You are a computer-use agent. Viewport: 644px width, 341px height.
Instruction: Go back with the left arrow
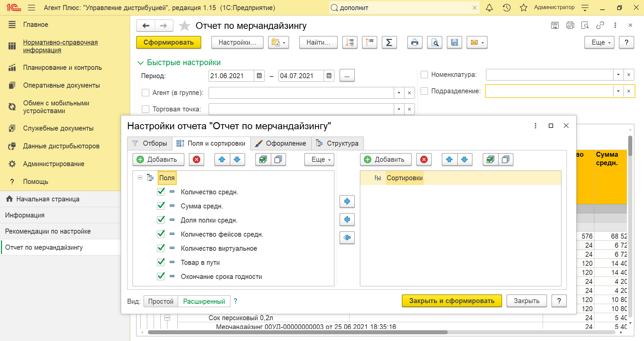tap(146, 26)
